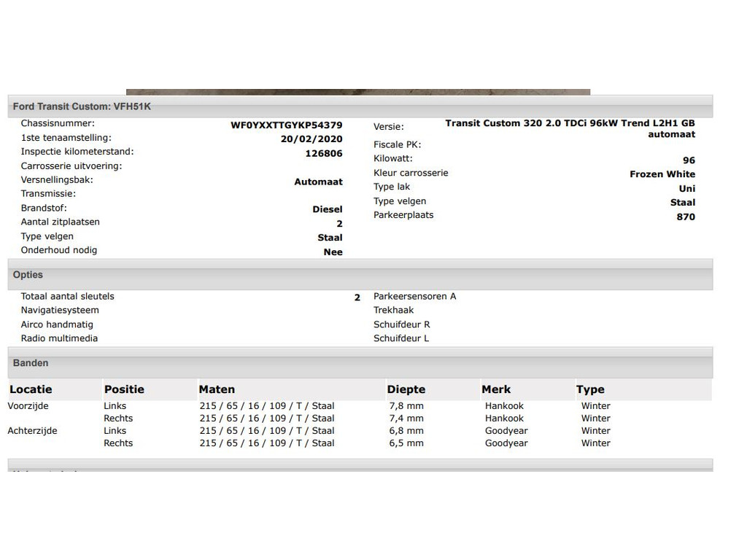Click the 20/02/2020 registration date
The height and width of the screenshot is (560, 747).
(311, 139)
